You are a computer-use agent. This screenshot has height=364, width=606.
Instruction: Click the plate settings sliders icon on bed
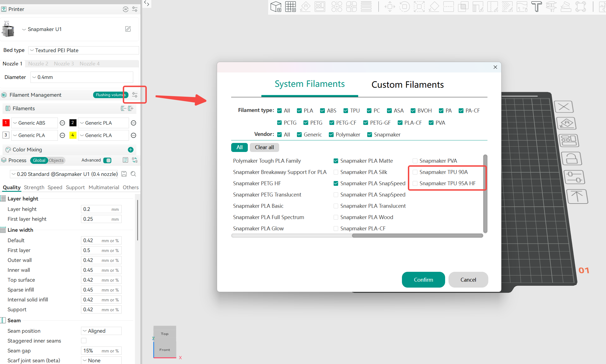(574, 177)
